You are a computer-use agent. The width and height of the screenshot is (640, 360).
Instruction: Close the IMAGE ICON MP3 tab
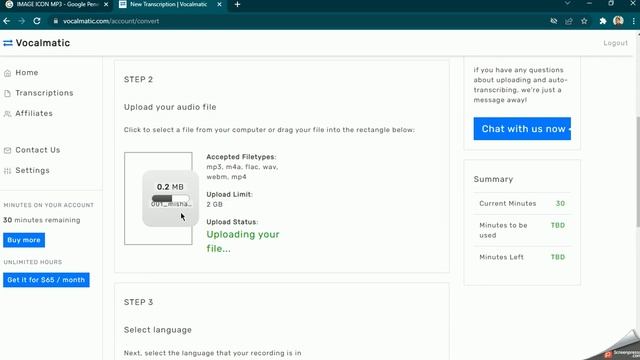(106, 4)
